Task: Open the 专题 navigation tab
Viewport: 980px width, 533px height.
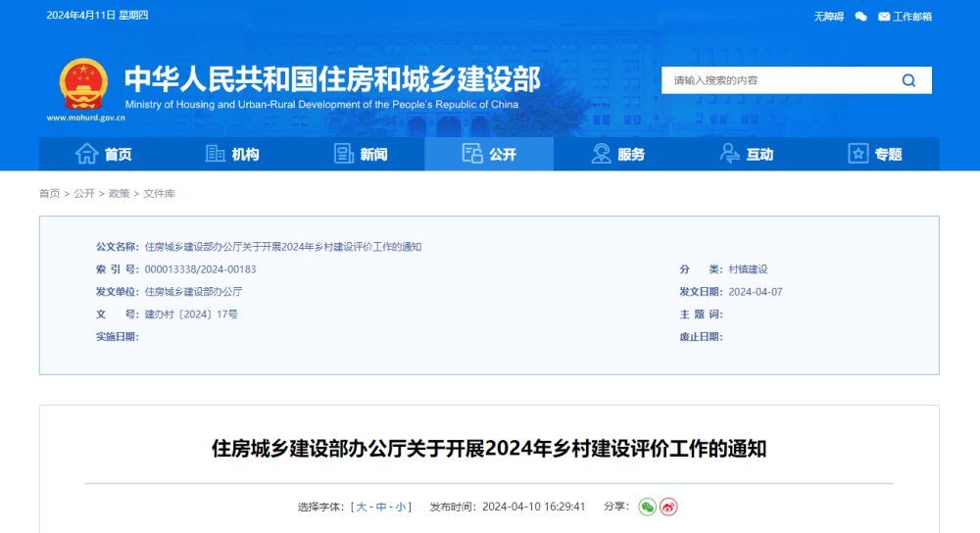Action: (x=874, y=154)
